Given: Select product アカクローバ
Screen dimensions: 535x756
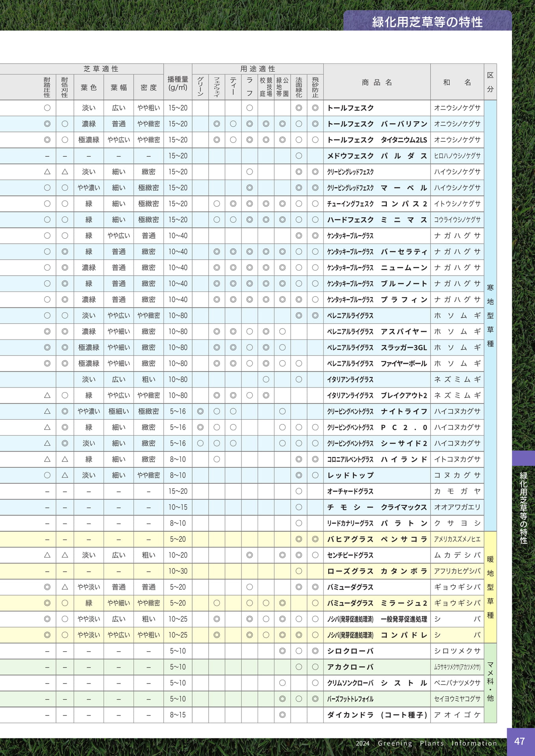Looking at the screenshot, I should 350,667.
